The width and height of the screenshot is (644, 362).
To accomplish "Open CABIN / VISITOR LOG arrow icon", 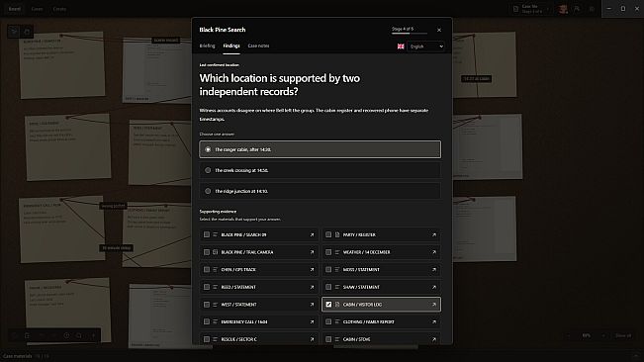I will [433, 305].
